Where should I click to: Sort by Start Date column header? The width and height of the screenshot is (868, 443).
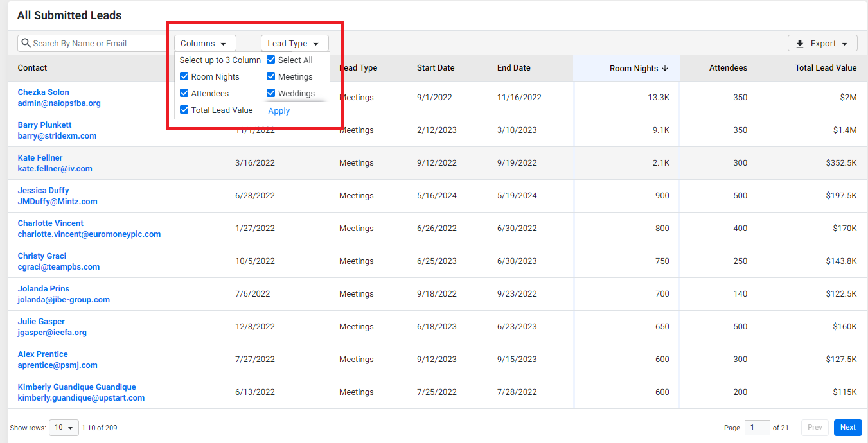(x=436, y=68)
